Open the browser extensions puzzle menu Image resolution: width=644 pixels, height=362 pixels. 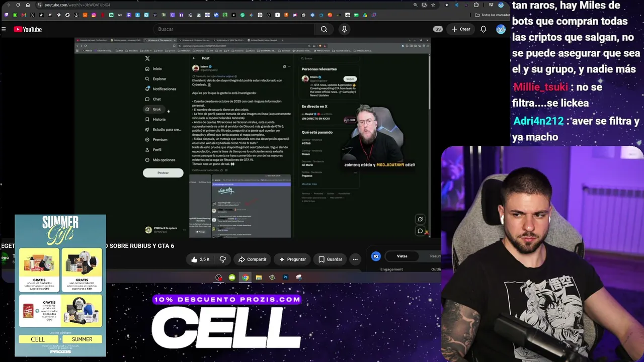[476, 5]
